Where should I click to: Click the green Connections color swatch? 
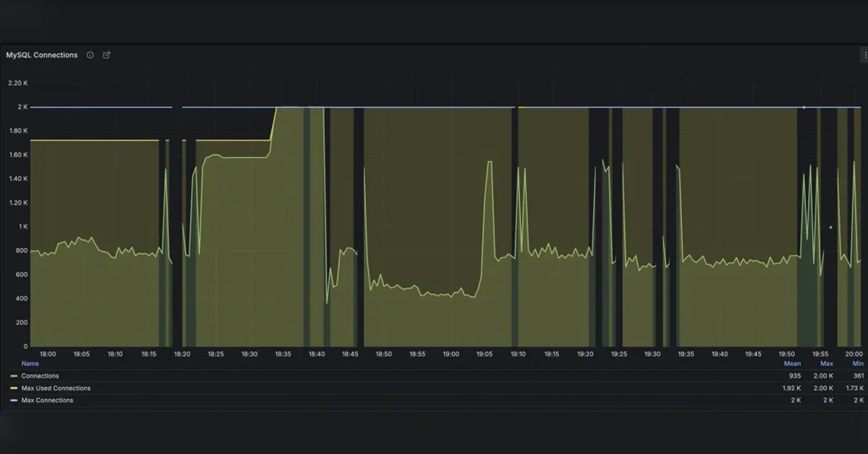tap(14, 376)
